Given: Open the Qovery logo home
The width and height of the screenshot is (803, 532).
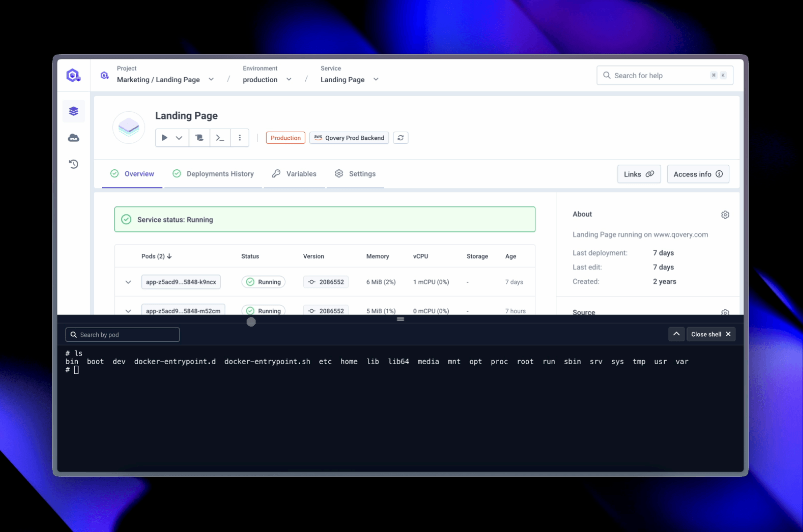Looking at the screenshot, I should pos(73,75).
